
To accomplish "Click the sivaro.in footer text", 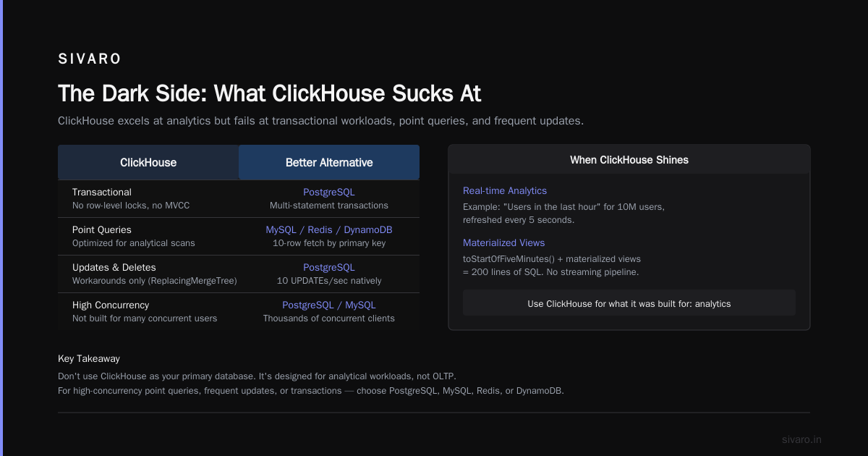I will click(x=802, y=439).
